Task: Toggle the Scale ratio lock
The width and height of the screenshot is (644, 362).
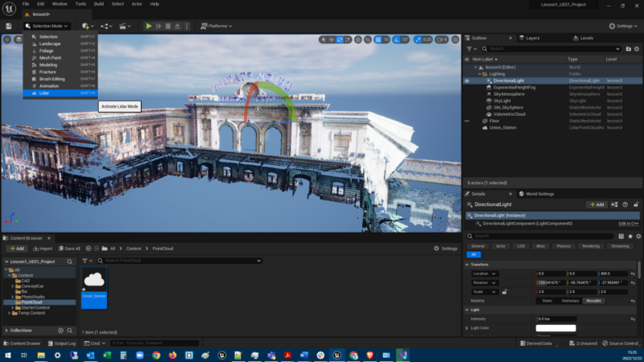Action: click(x=505, y=292)
